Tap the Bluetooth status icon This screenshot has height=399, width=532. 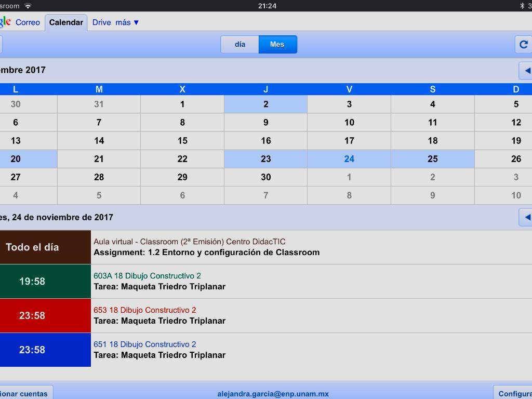click(522, 6)
